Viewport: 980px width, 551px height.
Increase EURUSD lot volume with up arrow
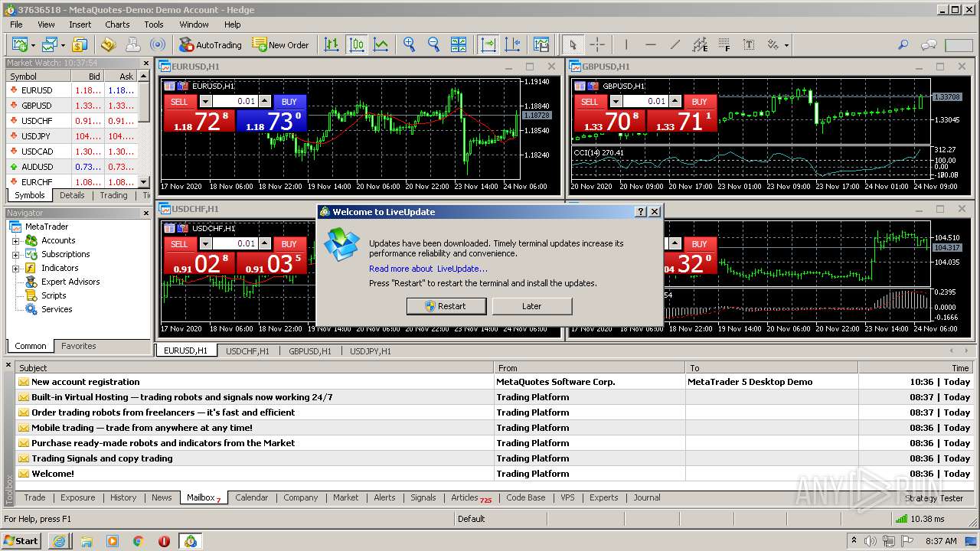pyautogui.click(x=265, y=101)
